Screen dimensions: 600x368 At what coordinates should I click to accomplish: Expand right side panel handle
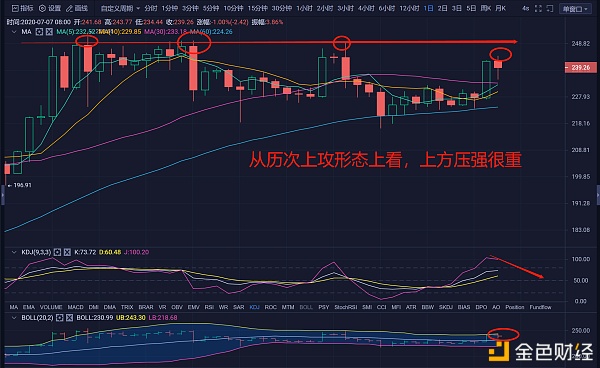tap(598, 195)
